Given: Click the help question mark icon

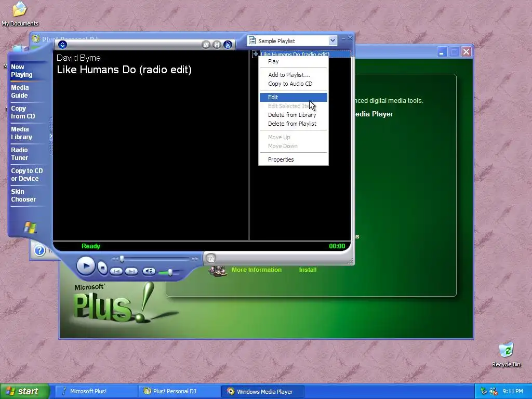Looking at the screenshot, I should (x=39, y=250).
